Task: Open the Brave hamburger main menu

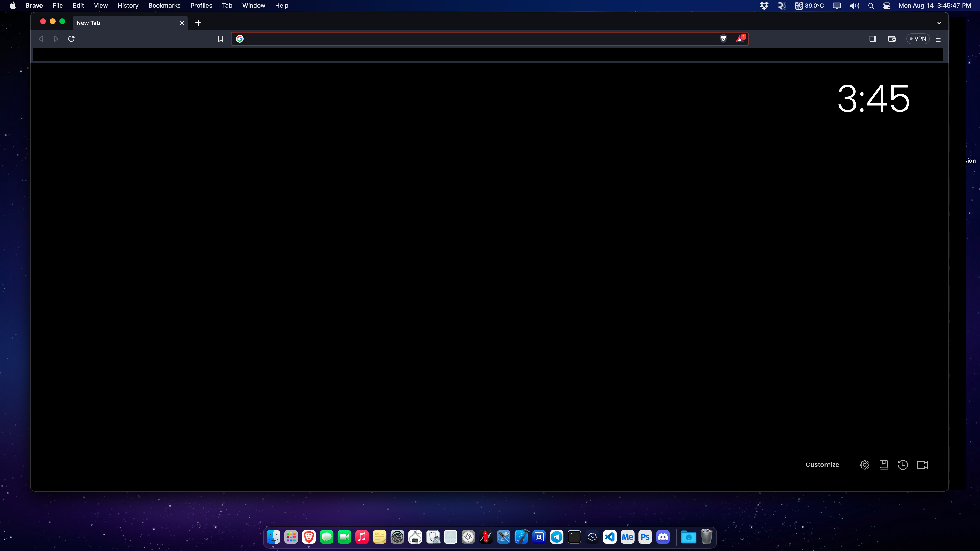Action: (938, 39)
